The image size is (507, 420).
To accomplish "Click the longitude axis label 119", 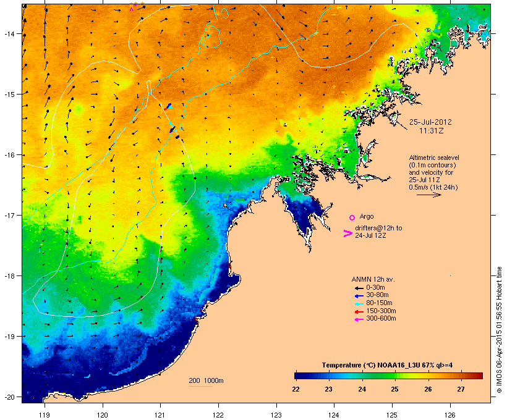I will (x=45, y=415).
